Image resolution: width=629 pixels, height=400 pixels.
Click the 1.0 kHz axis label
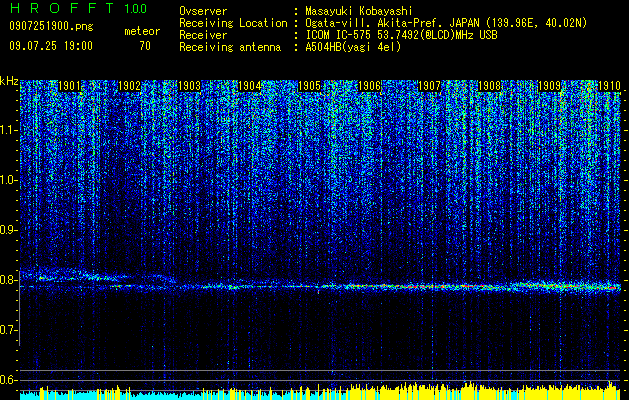click(9, 180)
